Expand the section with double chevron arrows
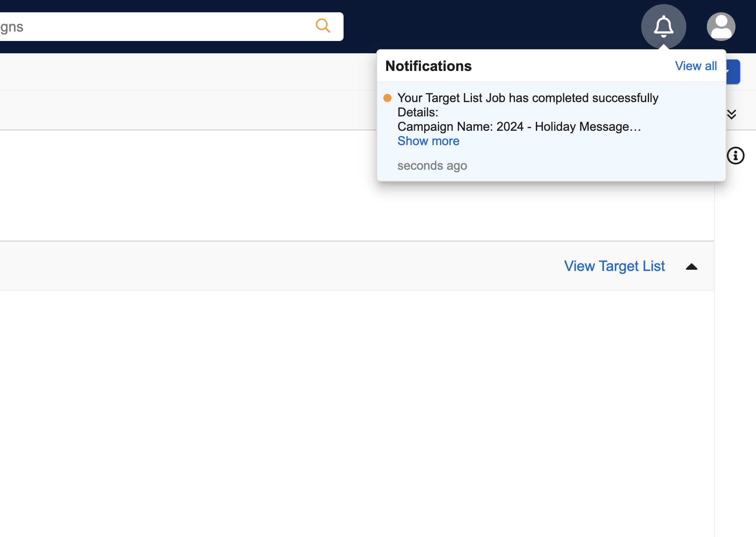Image resolution: width=756 pixels, height=537 pixels. tap(731, 114)
